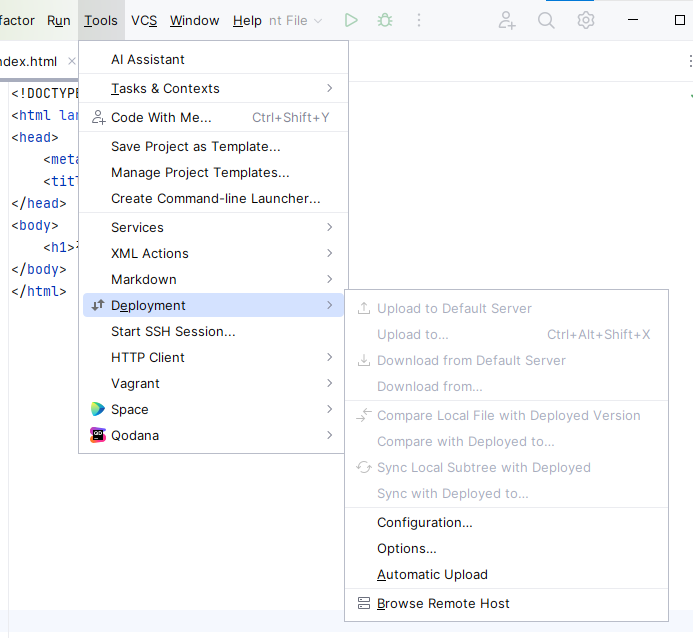Viewport: 693px width, 638px height.
Task: Click the Code With Me user icon in the toolbar
Action: [507, 20]
